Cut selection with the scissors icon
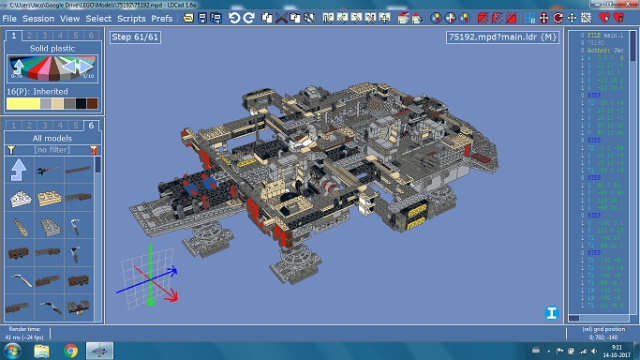Image resolution: width=640 pixels, height=360 pixels. tap(281, 18)
